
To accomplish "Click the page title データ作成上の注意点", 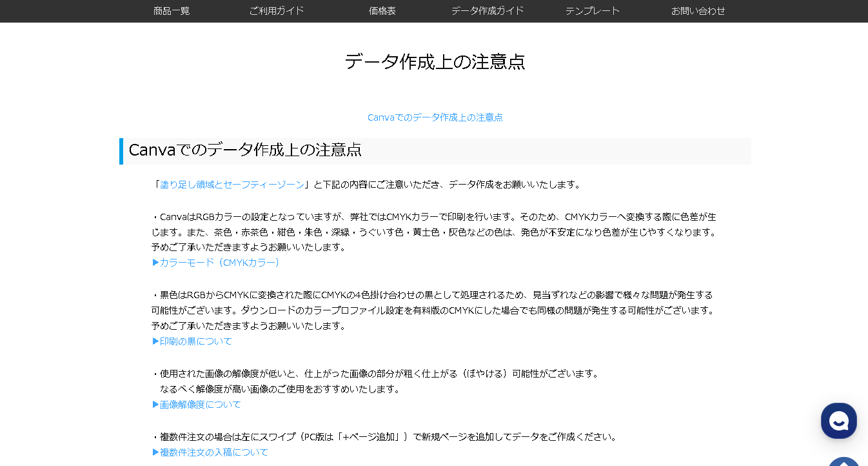I will coord(435,62).
